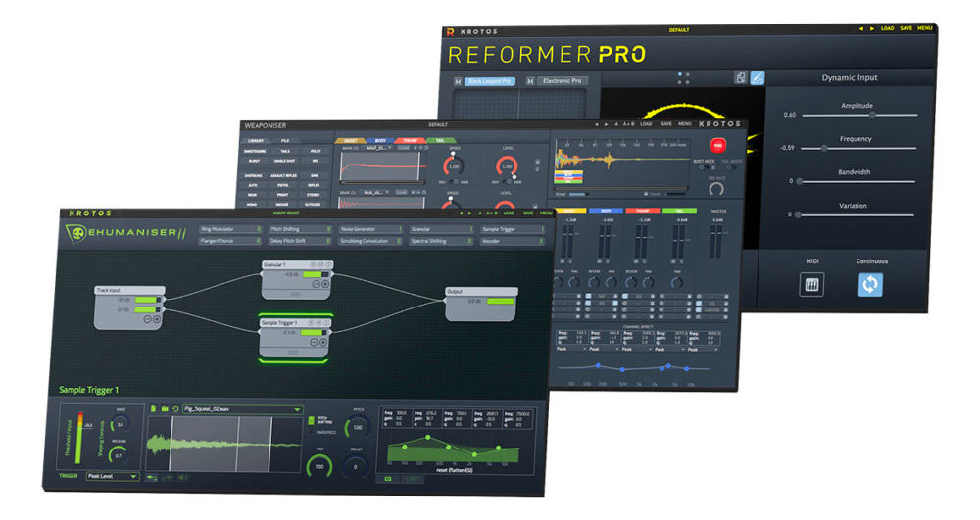Open the Peak Level trigger dropdown
980x520 pixels.
111,477
